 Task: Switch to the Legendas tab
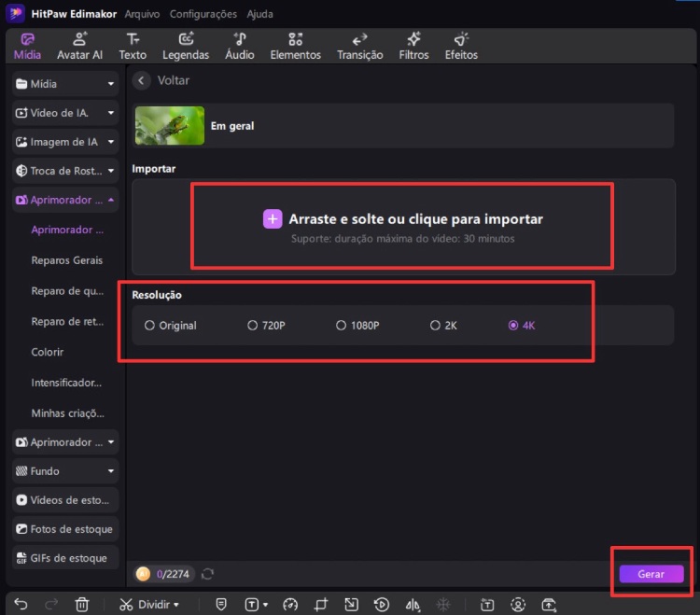coord(186,46)
